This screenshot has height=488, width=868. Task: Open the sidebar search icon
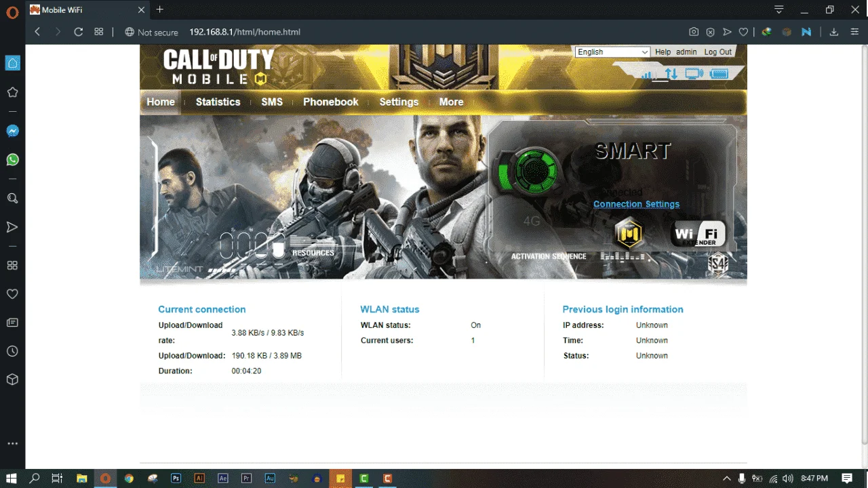[12, 198]
